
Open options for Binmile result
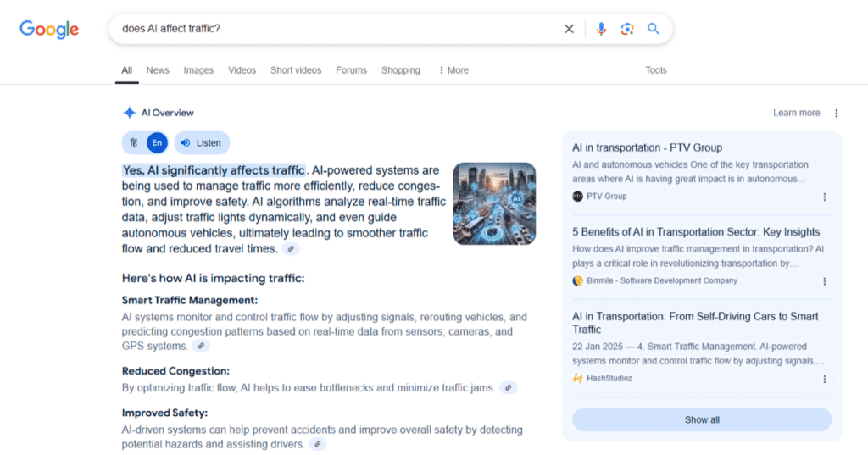(824, 281)
